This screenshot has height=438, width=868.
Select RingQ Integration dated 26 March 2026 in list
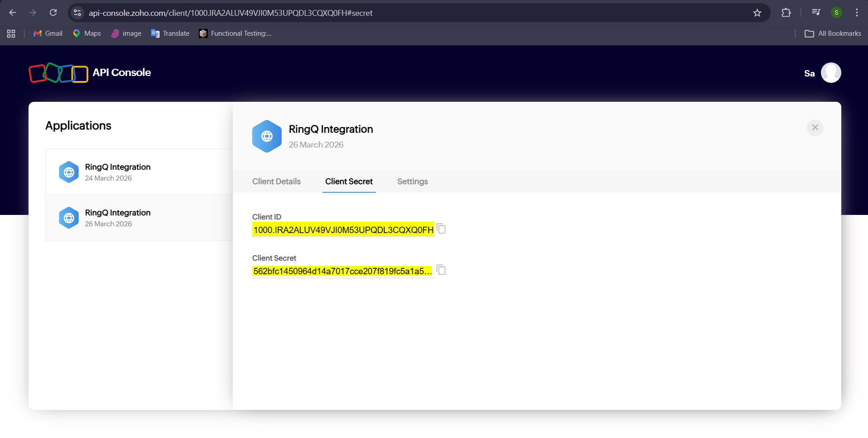coord(139,218)
